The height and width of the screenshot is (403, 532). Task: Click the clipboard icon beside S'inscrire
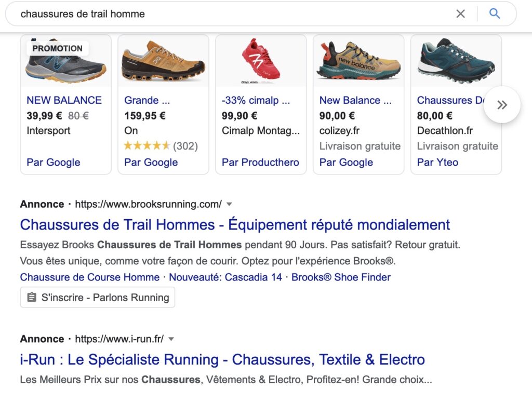pyautogui.click(x=32, y=298)
